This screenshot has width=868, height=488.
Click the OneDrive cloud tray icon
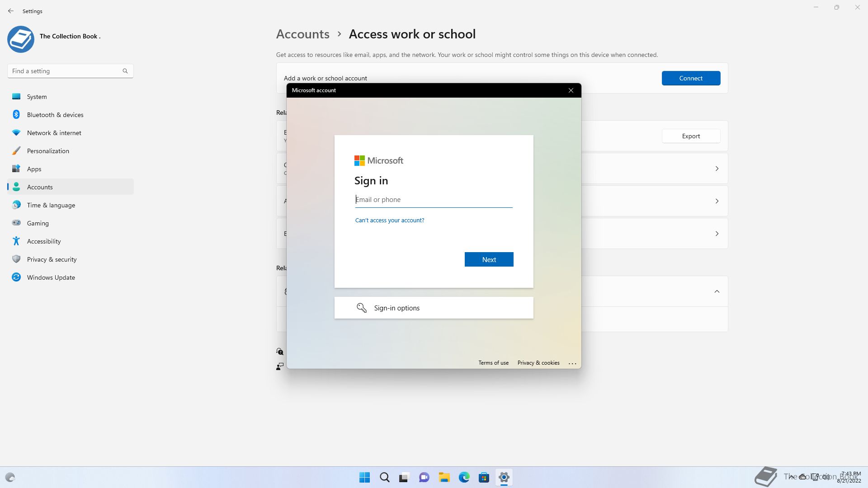(803, 477)
